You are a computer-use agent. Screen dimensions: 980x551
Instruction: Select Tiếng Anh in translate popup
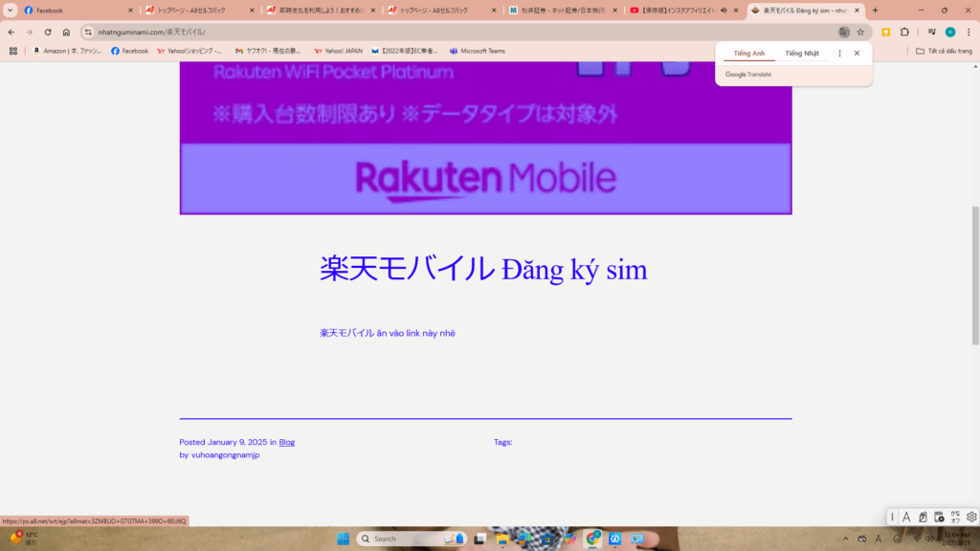pyautogui.click(x=748, y=54)
